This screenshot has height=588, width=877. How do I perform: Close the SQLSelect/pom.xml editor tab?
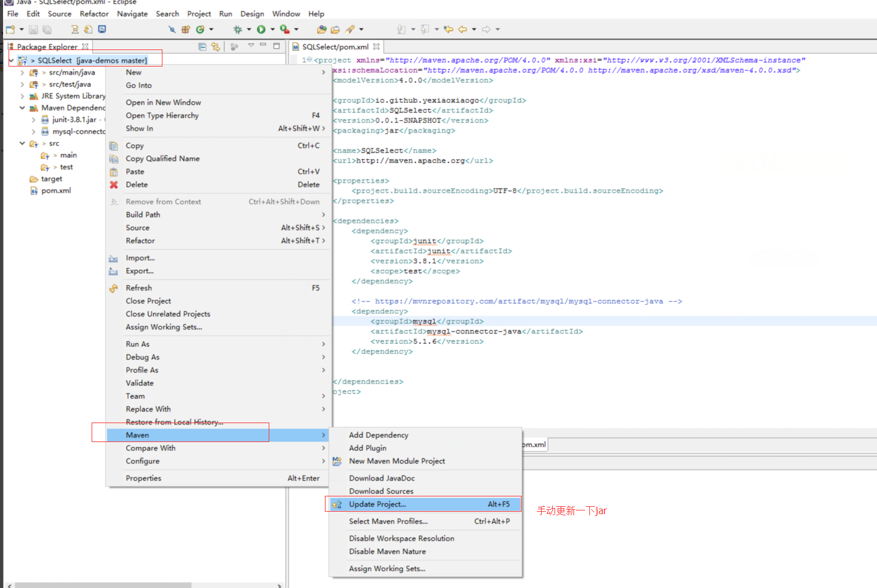(376, 46)
